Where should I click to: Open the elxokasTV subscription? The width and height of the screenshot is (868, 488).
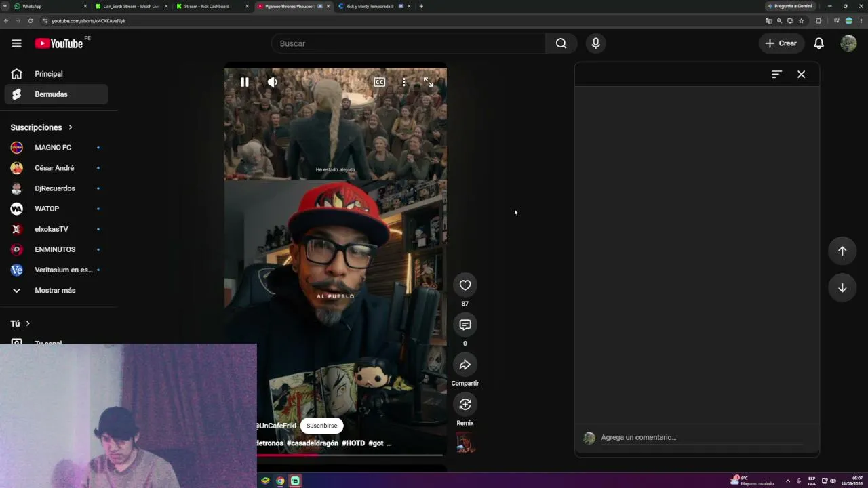point(56,229)
